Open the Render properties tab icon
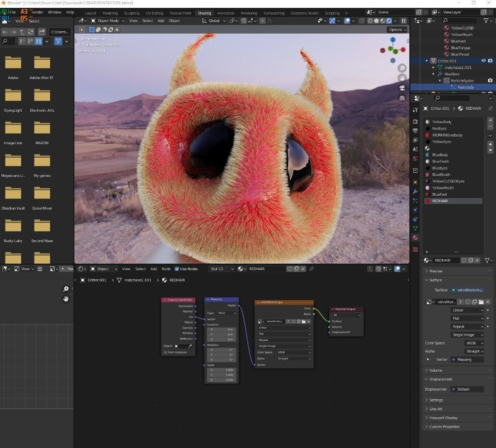Screen dimensions: 496x448 pos(415,121)
